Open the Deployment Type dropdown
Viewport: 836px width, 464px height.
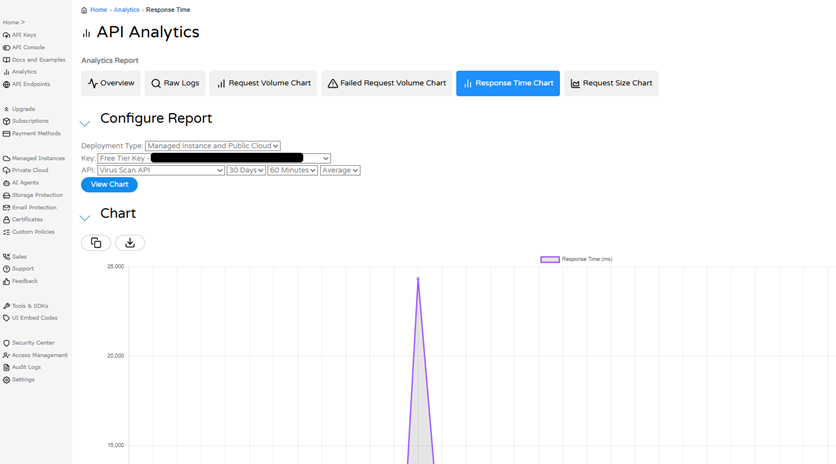coord(213,146)
